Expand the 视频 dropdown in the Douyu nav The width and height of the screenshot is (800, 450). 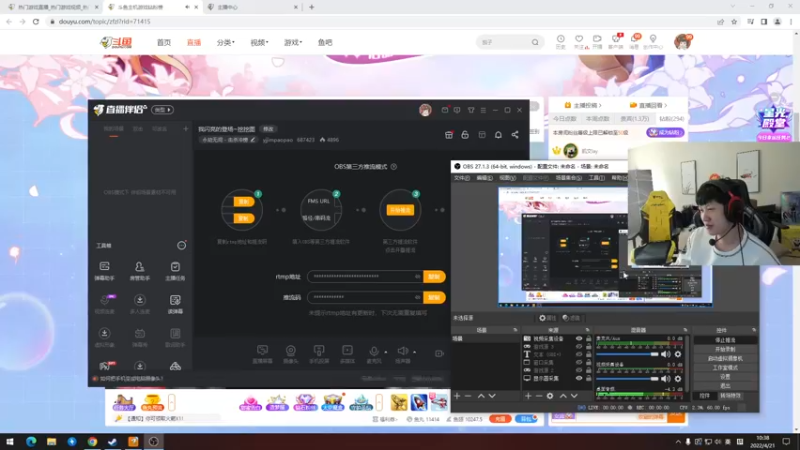pyautogui.click(x=259, y=42)
